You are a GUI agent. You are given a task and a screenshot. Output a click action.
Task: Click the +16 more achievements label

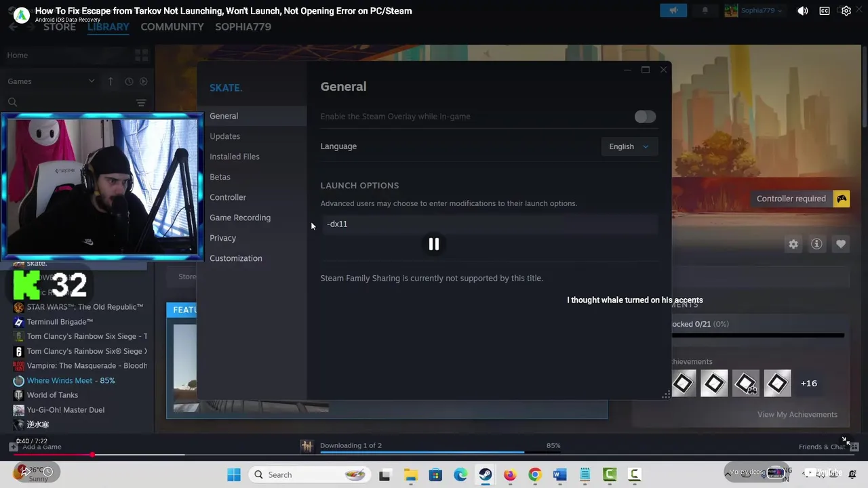(x=809, y=383)
